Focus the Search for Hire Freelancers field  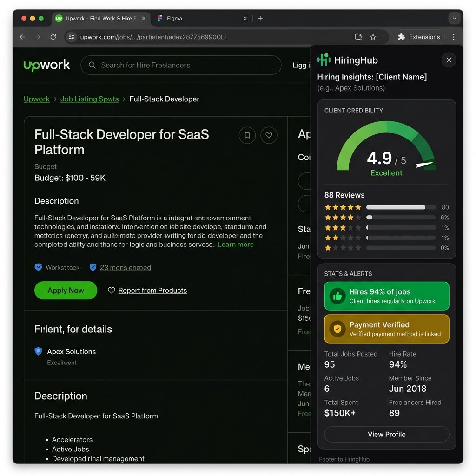click(181, 65)
